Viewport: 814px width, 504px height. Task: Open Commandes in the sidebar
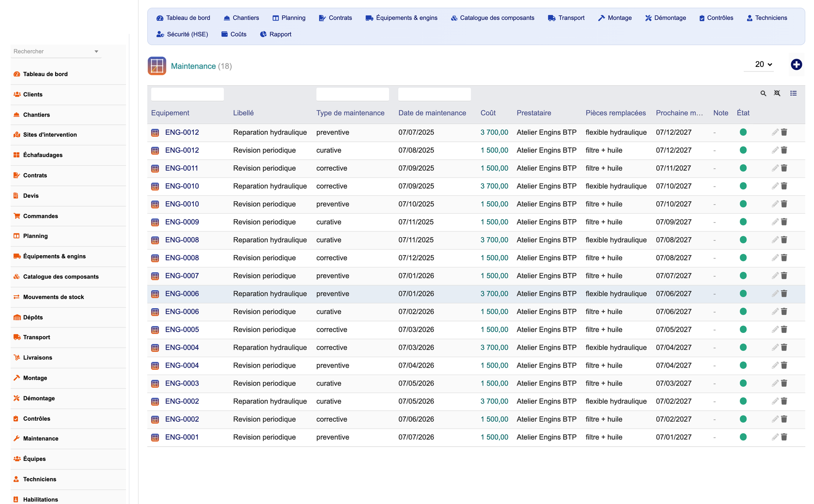point(68,216)
